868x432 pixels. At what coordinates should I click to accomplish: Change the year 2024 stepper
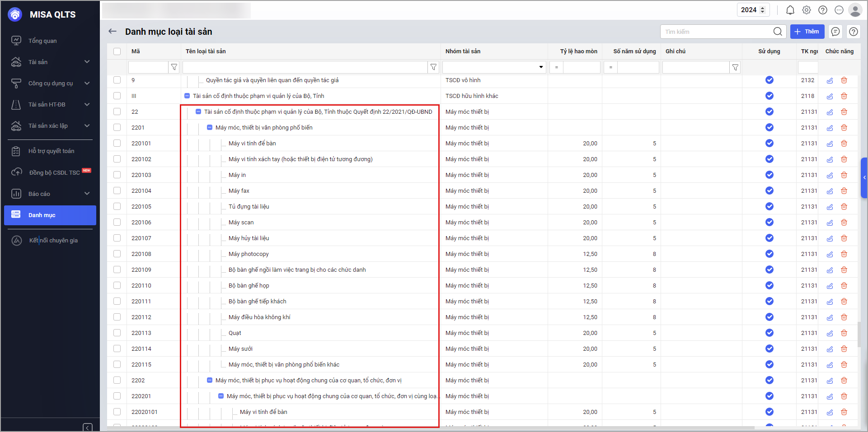[x=763, y=10]
